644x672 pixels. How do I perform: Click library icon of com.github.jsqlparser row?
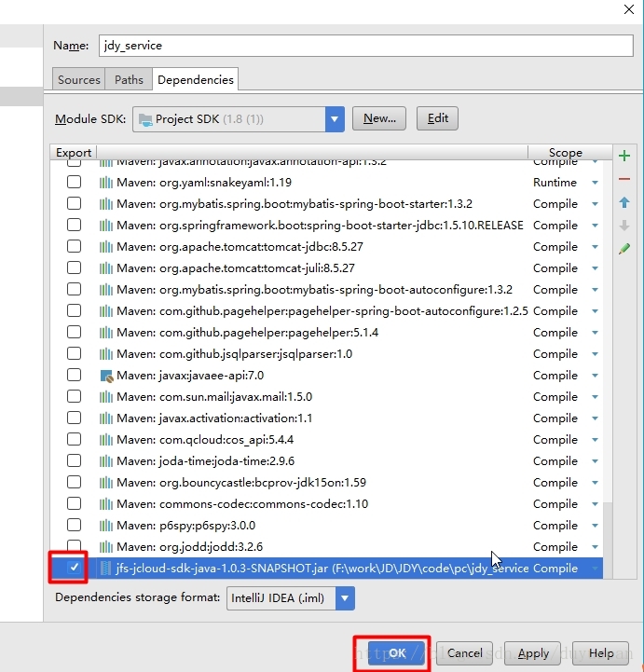[x=106, y=354]
